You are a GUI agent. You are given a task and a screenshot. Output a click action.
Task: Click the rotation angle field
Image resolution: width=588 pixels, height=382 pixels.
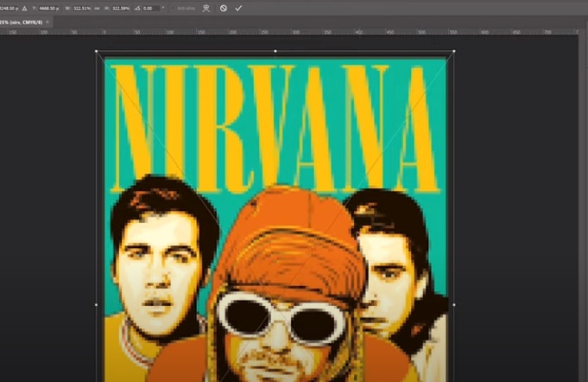pos(152,9)
